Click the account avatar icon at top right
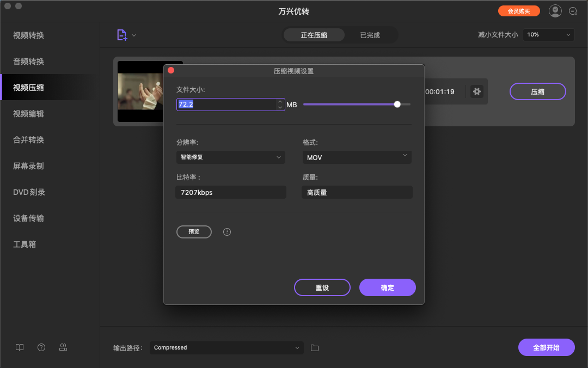 click(x=555, y=10)
